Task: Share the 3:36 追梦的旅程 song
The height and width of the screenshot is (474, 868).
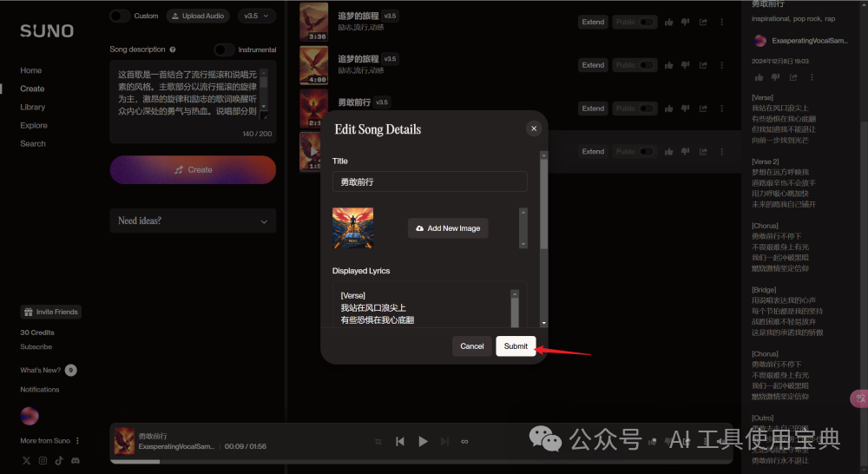Action: point(703,23)
